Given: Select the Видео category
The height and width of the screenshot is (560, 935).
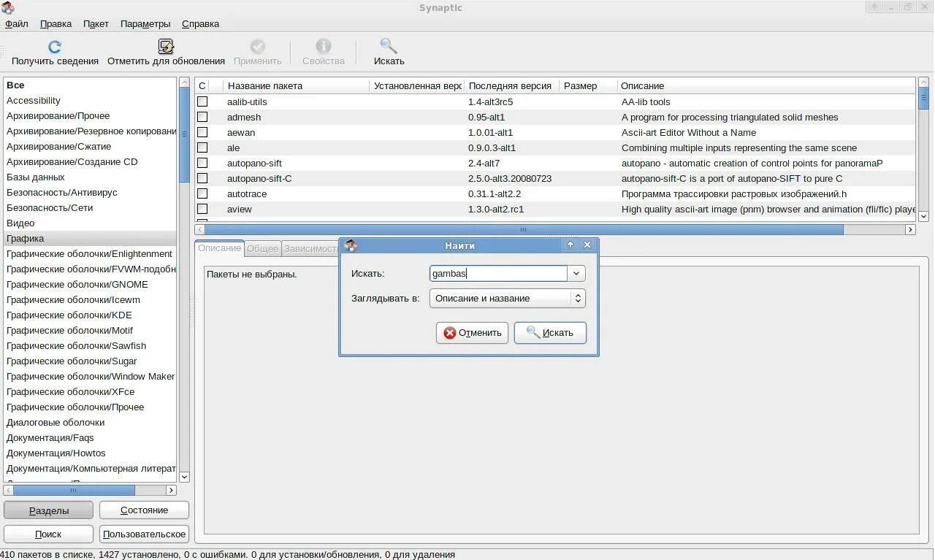Looking at the screenshot, I should point(90,223).
